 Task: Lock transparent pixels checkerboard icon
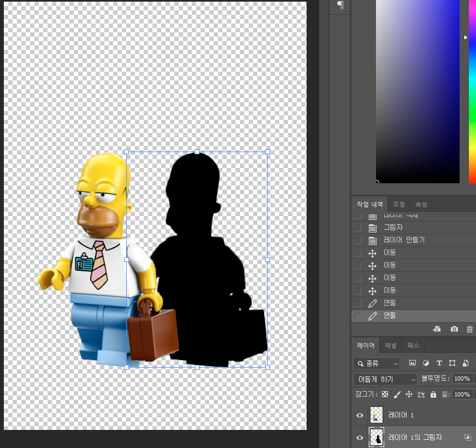(385, 394)
